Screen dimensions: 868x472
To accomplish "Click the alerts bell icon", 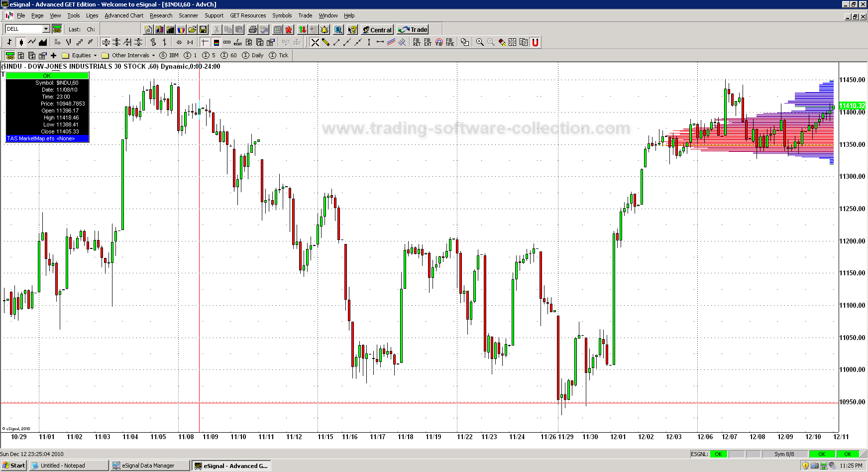I will (325, 29).
